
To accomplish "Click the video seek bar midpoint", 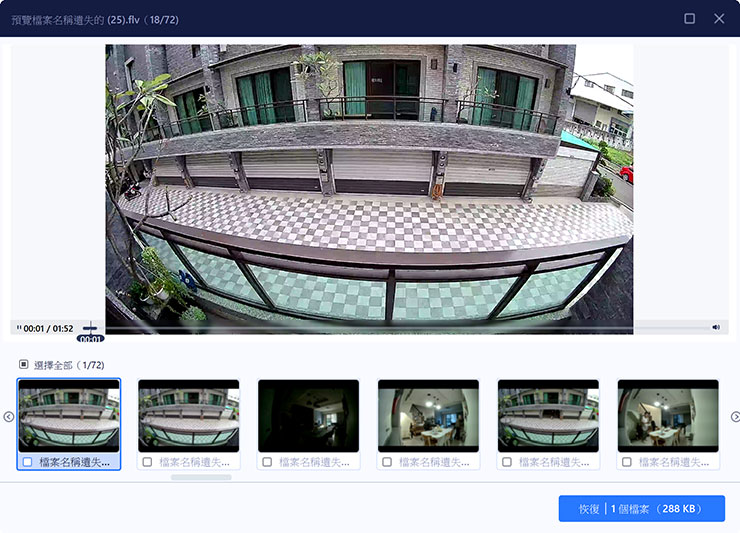I will point(370,328).
